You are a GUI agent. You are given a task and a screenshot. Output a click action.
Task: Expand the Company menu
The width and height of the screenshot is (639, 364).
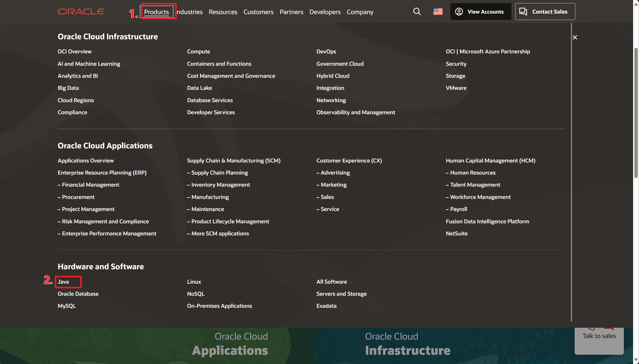(x=360, y=12)
